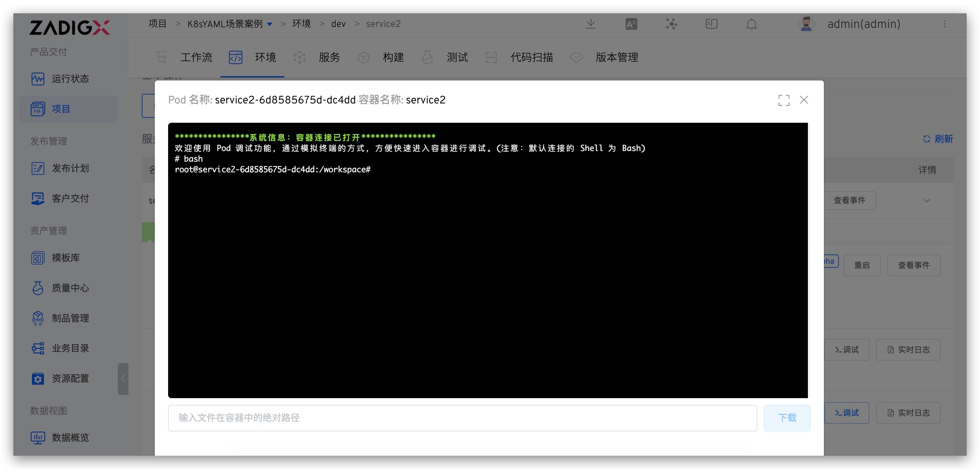Open 运行状态 in the sidebar

(69, 79)
